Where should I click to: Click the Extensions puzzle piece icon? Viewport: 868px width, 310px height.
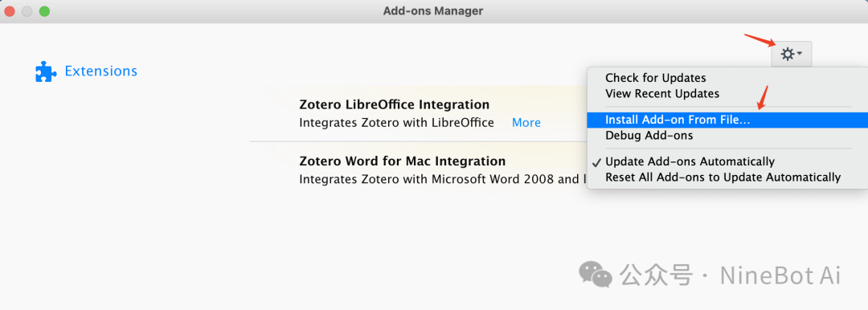46,71
